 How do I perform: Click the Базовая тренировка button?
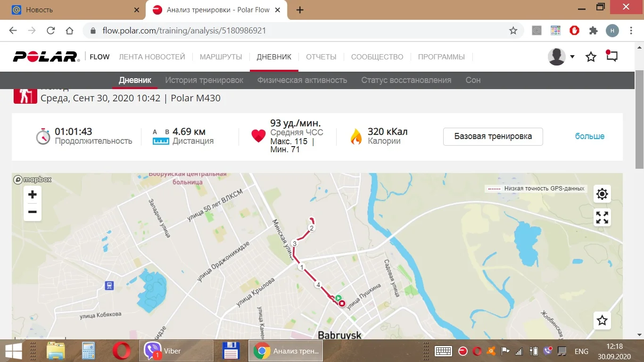(493, 136)
